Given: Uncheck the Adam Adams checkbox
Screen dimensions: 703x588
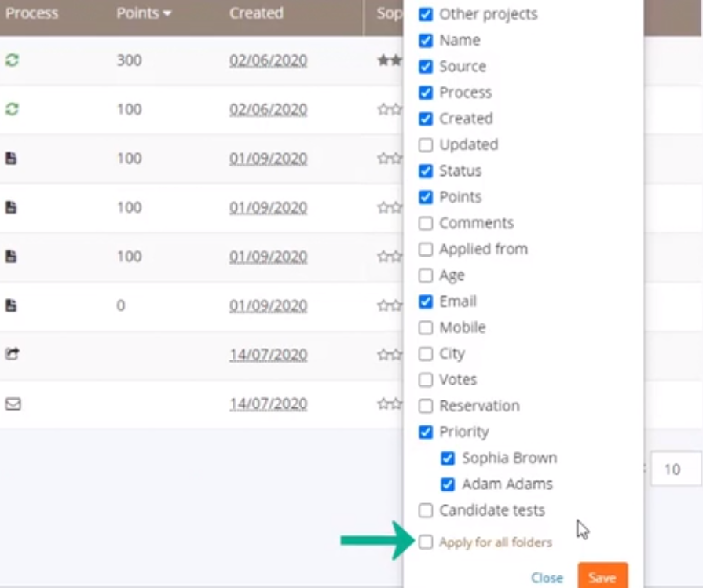Looking at the screenshot, I should click(448, 484).
